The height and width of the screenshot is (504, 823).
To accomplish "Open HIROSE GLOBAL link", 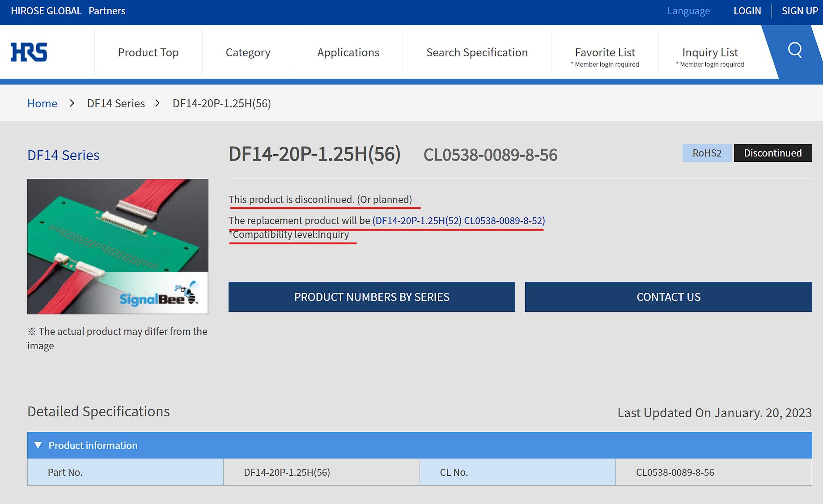I will pyautogui.click(x=46, y=11).
